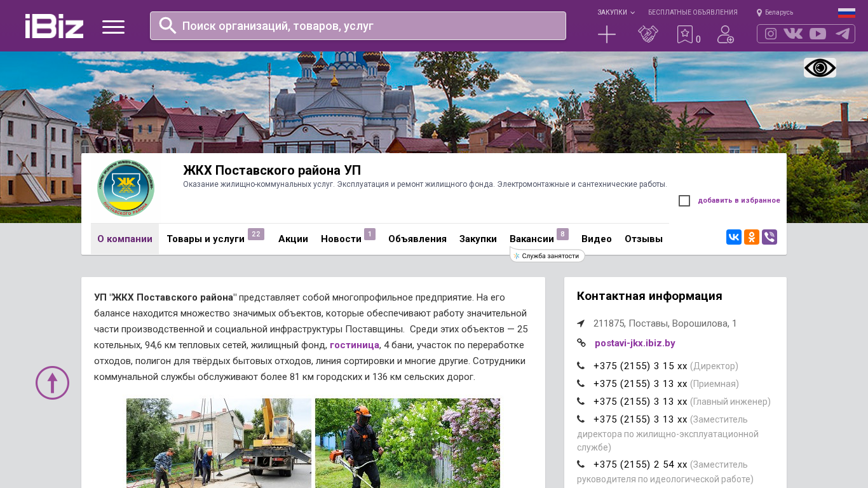Click the user registration icon
868x488 pixels.
coord(726,34)
